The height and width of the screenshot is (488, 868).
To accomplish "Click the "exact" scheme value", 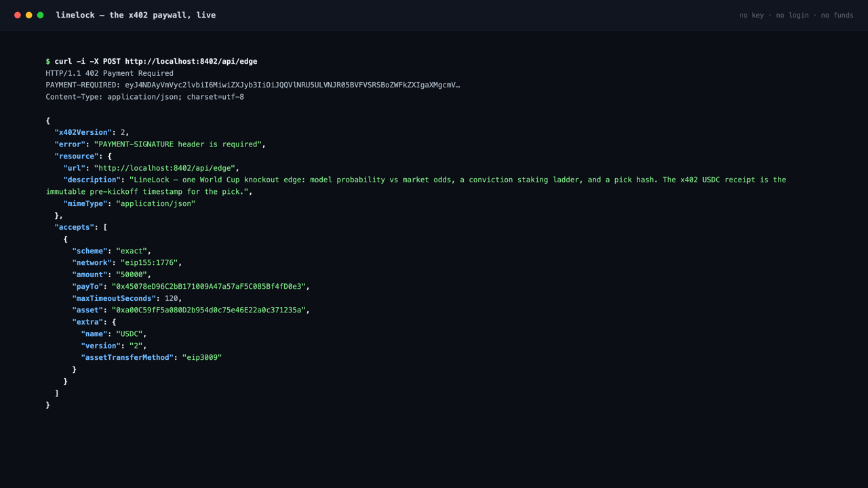I will (x=132, y=251).
